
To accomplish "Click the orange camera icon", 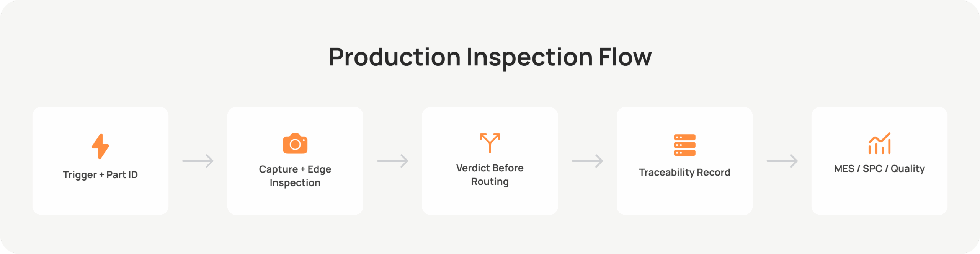I will [x=295, y=143].
